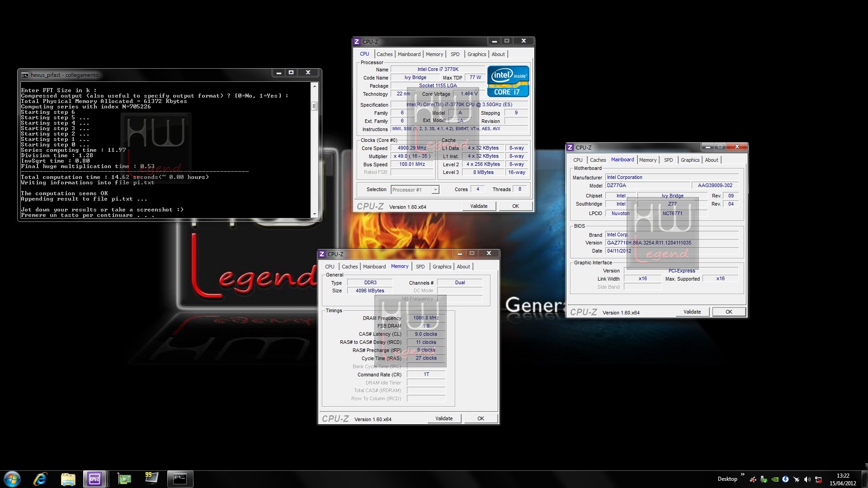The width and height of the screenshot is (868, 488).
Task: Click the Core Speed value 4900.29 MHz
Action: coord(412,148)
